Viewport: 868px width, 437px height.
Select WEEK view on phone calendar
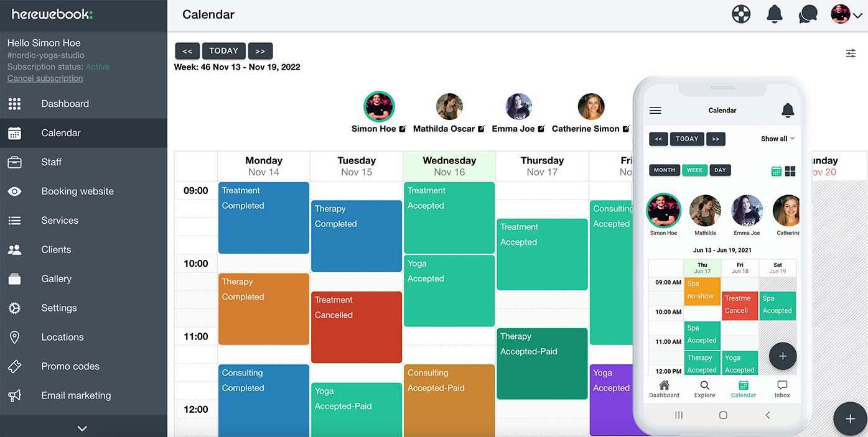click(x=694, y=170)
